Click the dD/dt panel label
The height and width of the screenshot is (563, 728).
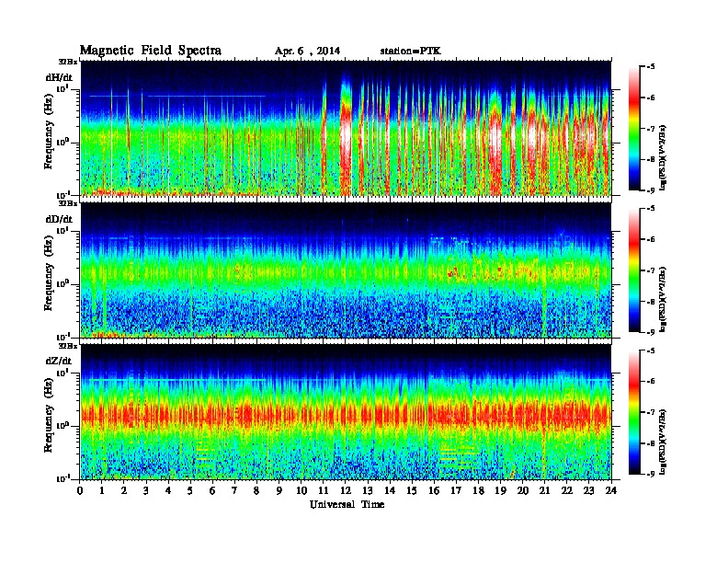[59, 219]
